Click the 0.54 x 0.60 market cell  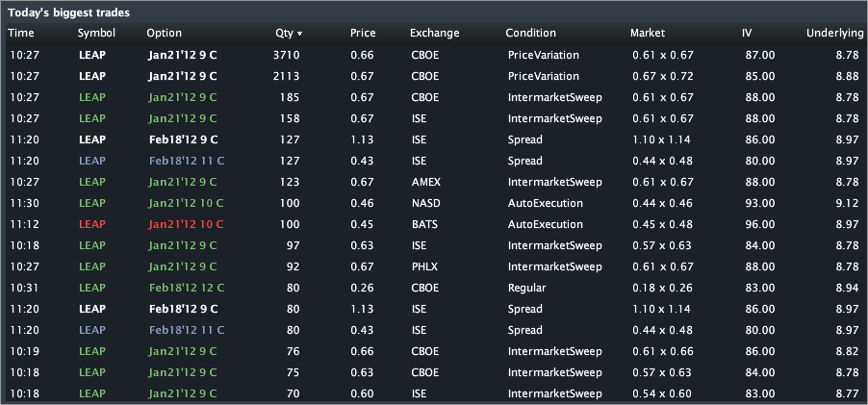pyautogui.click(x=662, y=393)
